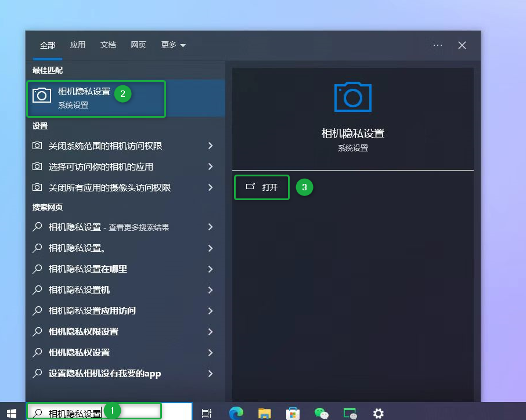Click search icon beside 相机隐私设置应用访问
The height and width of the screenshot is (420, 526).
[x=37, y=311]
